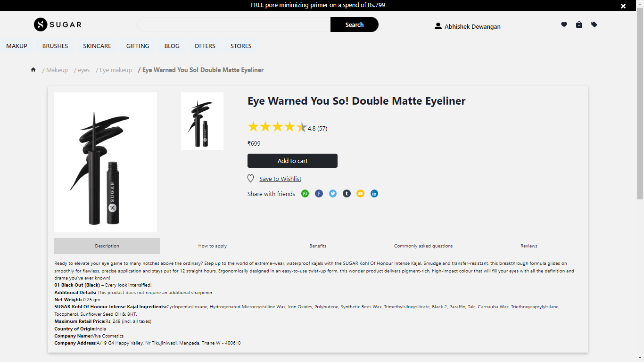Screen dimensions: 644x362
Task: Click the Country of Origin: India line
Action: click(80, 329)
